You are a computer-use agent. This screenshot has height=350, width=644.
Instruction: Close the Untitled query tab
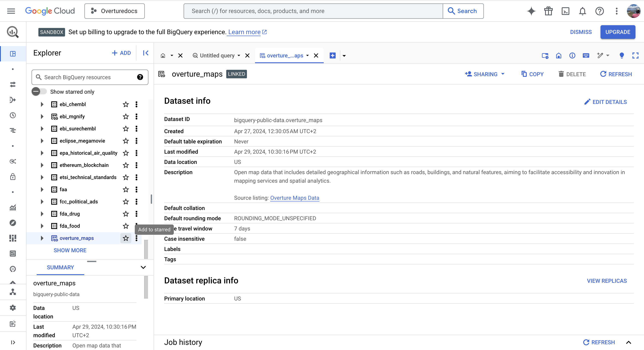click(x=247, y=55)
